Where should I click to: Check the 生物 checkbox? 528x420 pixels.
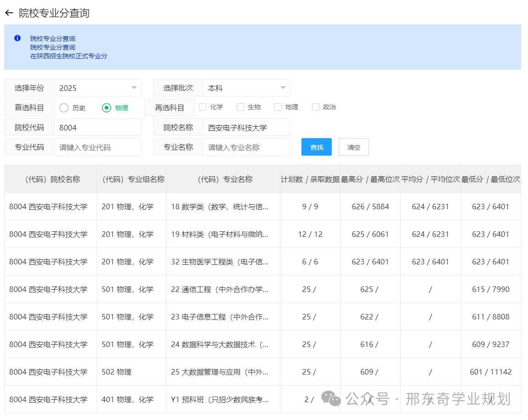coord(240,107)
